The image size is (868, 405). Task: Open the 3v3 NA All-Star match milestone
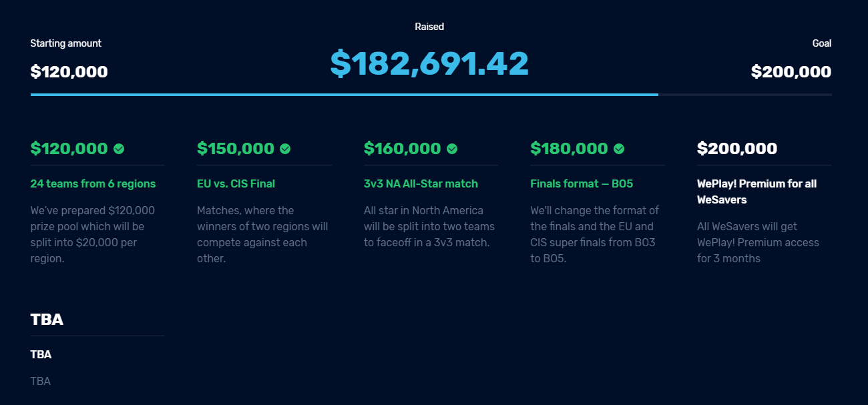[x=421, y=183]
